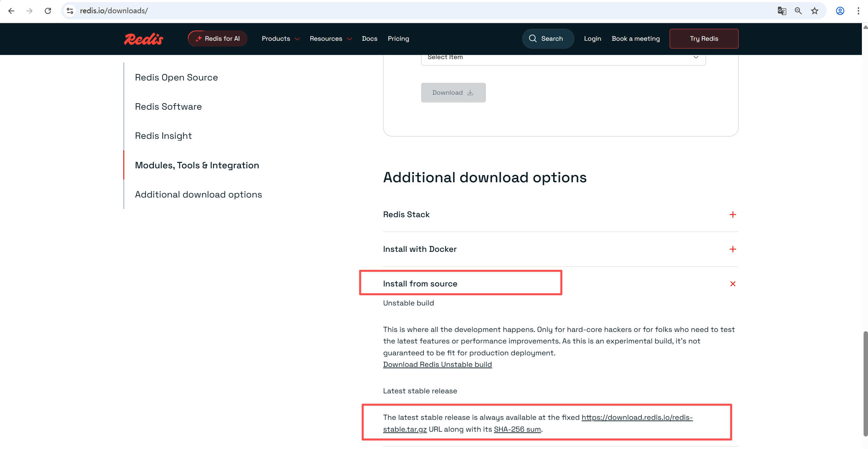
Task: Open the browser profile icon
Action: coord(840,11)
